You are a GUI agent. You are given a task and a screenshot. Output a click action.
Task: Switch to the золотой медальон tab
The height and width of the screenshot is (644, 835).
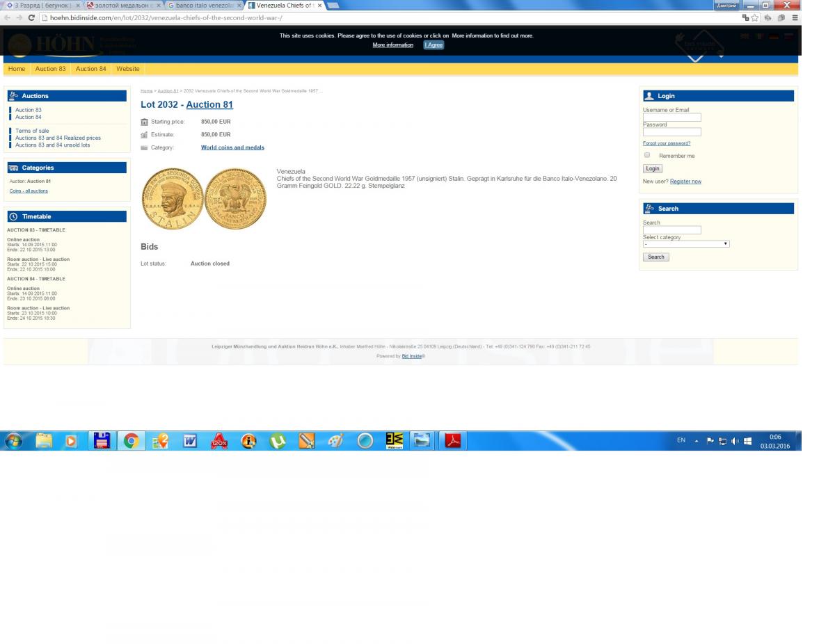pyautogui.click(x=124, y=5)
